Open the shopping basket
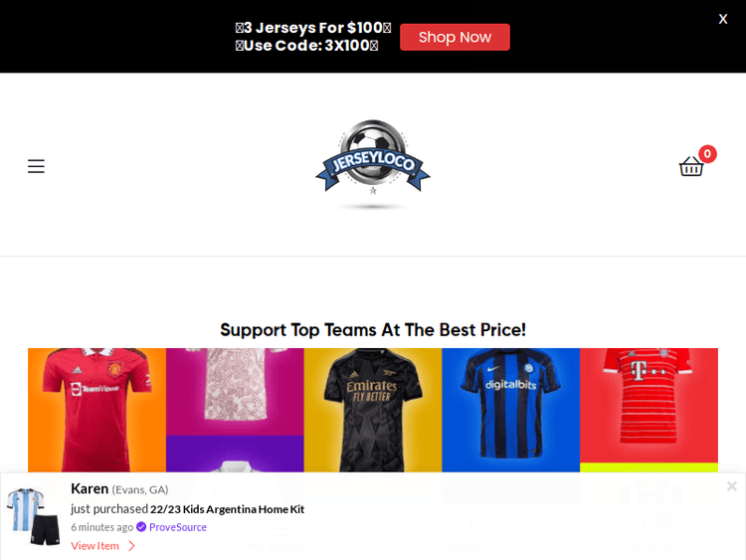 coord(691,166)
